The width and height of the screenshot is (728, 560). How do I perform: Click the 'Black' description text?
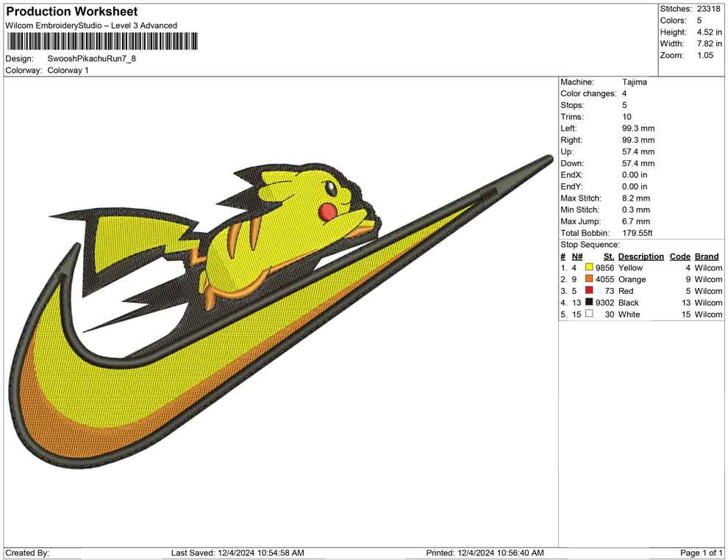point(629,303)
